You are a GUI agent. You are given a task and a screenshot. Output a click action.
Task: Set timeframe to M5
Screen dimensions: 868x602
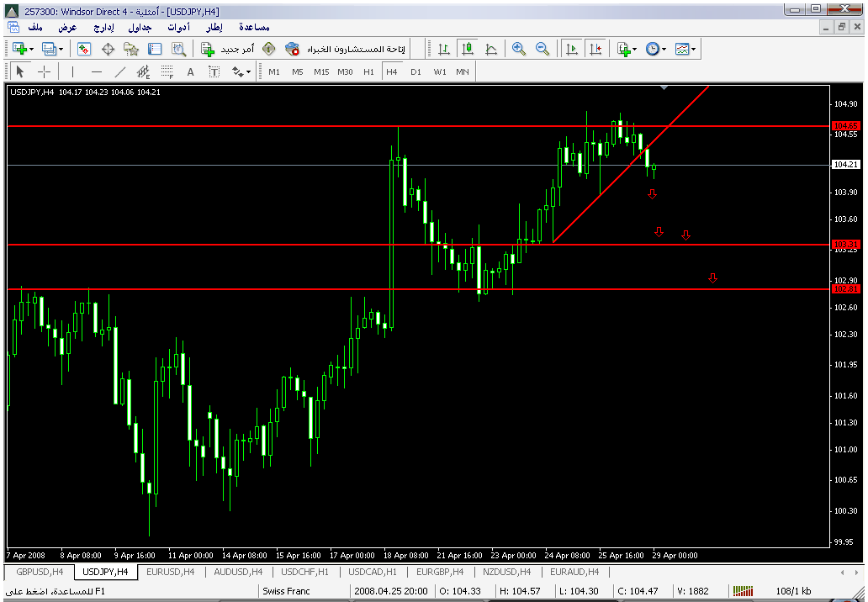click(298, 72)
